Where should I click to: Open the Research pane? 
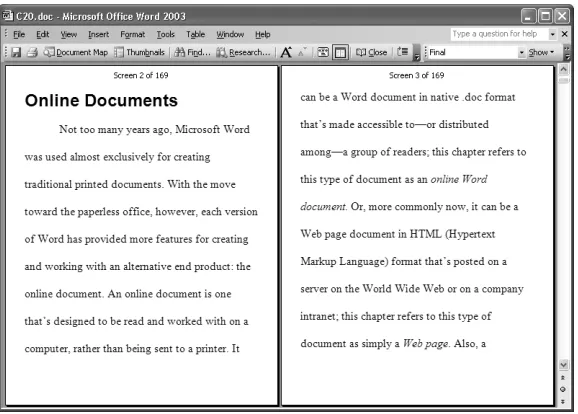[x=243, y=52]
